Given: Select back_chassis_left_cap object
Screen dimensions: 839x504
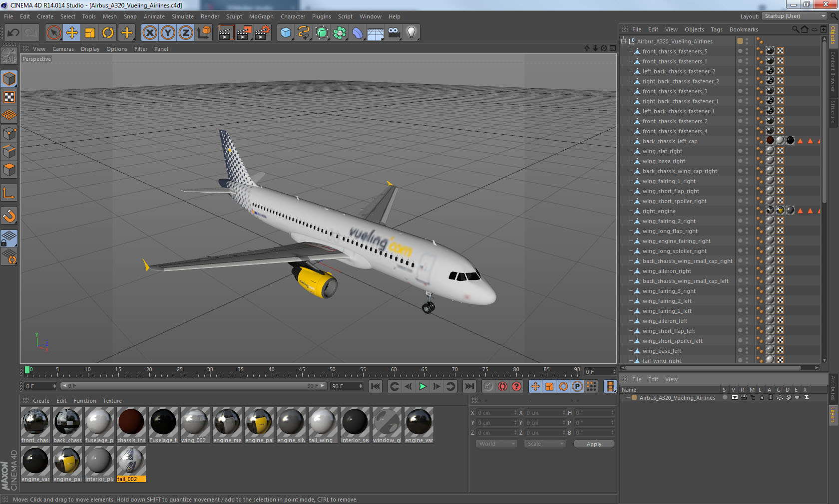Looking at the screenshot, I should point(670,141).
